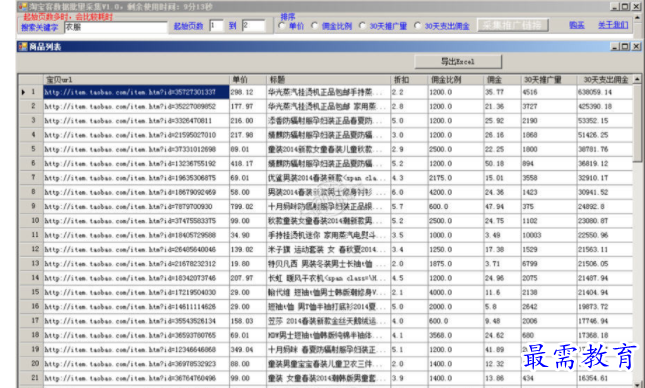Sort by the 30天推广量 column header
Image resolution: width=645 pixels, height=388 pixels.
[549, 79]
